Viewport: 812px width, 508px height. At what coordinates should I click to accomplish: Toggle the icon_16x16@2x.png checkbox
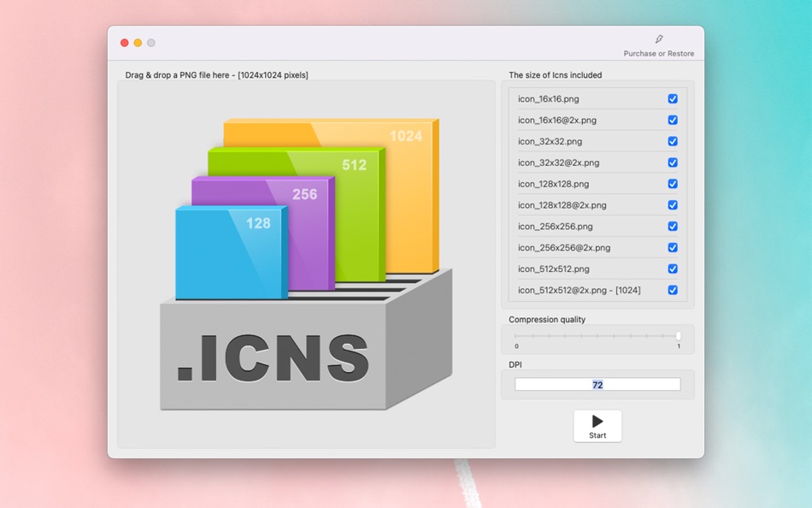pyautogui.click(x=673, y=120)
